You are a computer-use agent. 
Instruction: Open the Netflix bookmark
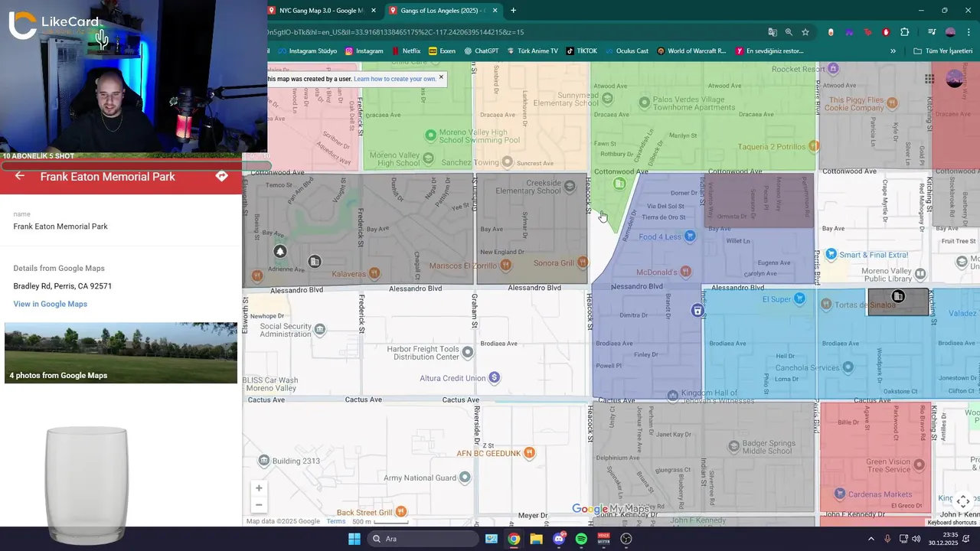point(406,51)
